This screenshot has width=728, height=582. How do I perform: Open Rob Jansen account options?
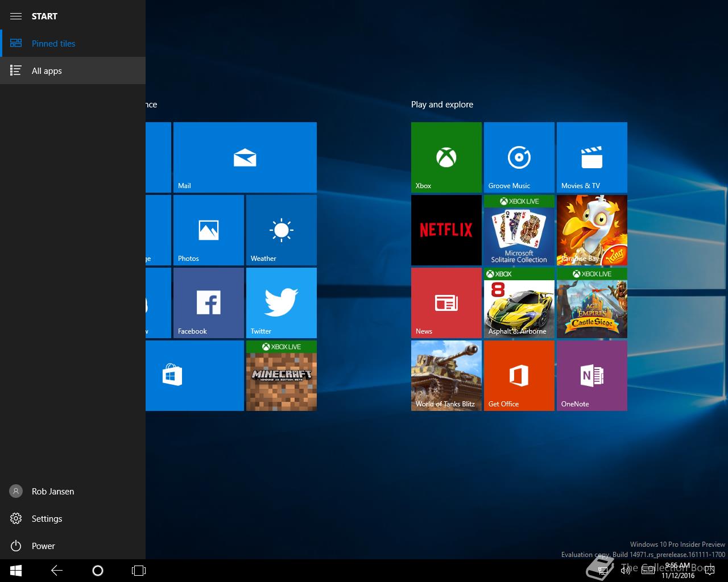[x=73, y=491]
